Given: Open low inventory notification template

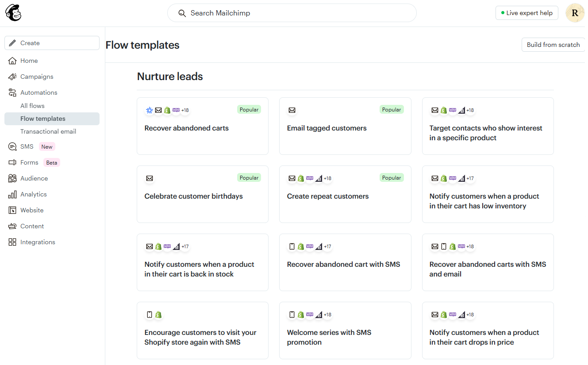Looking at the screenshot, I should 488,194.
